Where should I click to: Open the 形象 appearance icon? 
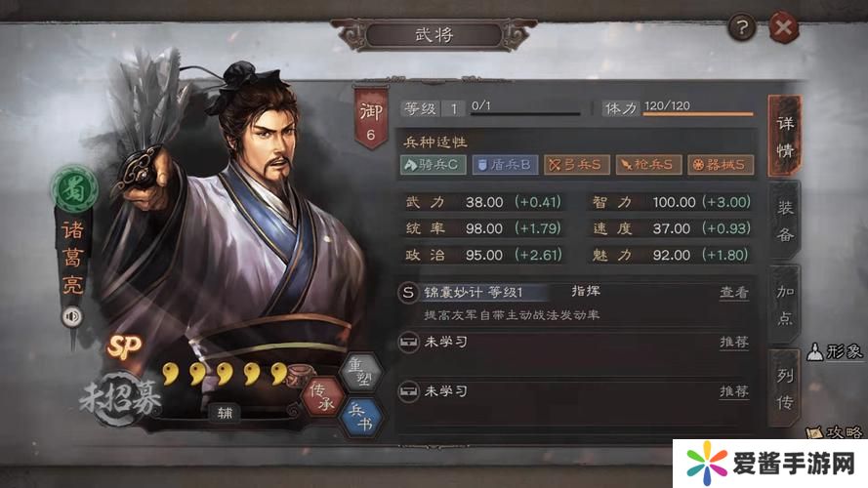[x=835, y=351]
